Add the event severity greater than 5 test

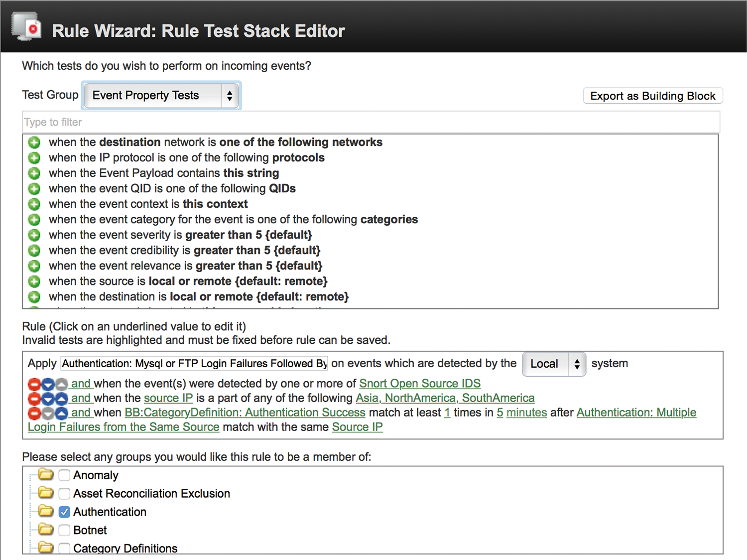coord(34,235)
